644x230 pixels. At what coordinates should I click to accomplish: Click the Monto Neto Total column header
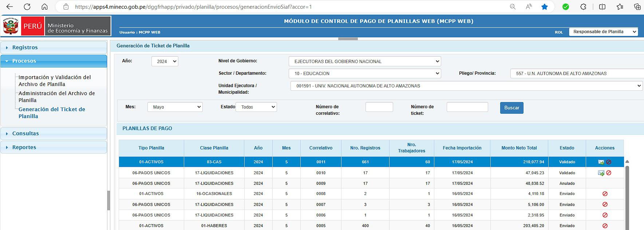click(x=519, y=148)
